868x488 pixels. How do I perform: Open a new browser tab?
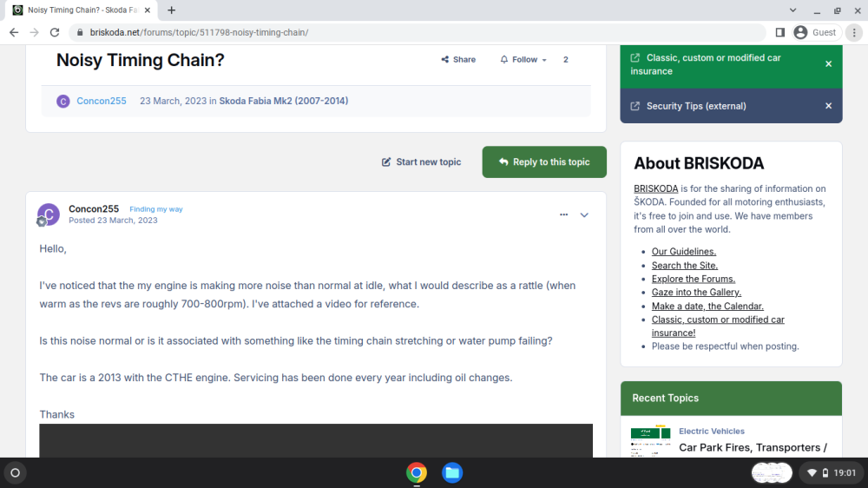click(172, 10)
